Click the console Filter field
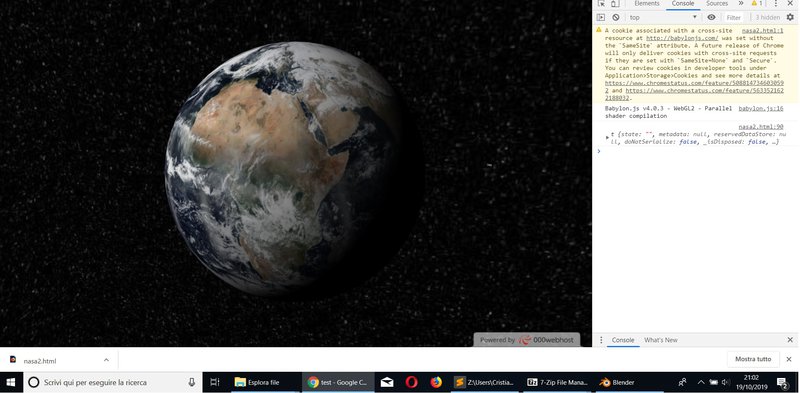The image size is (800, 393). (x=734, y=17)
